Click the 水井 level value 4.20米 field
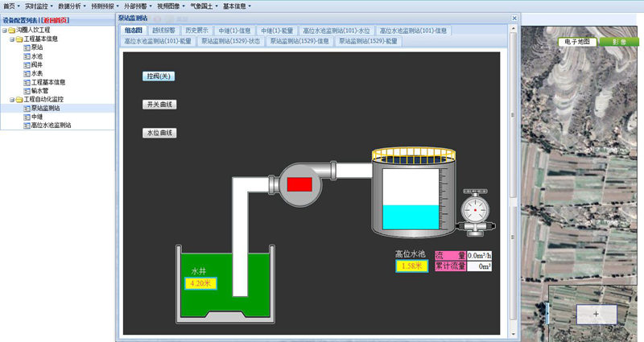This screenshot has height=342, width=644. 198,283
